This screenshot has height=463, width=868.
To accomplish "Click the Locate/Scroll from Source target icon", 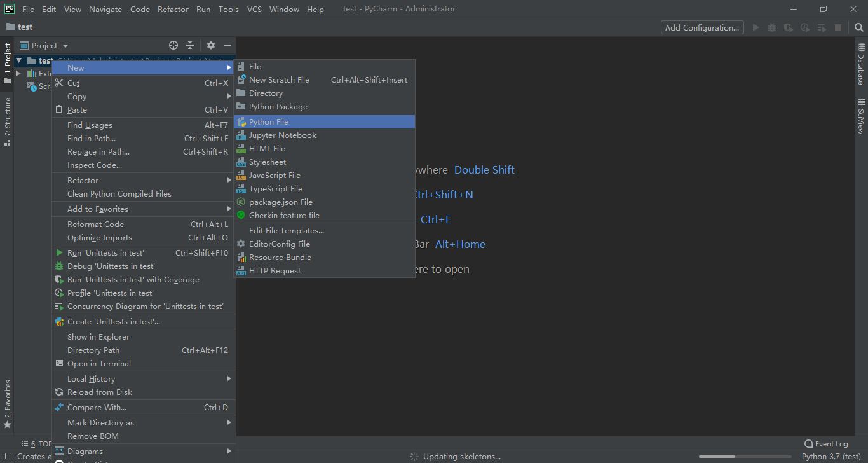I will coord(173,45).
